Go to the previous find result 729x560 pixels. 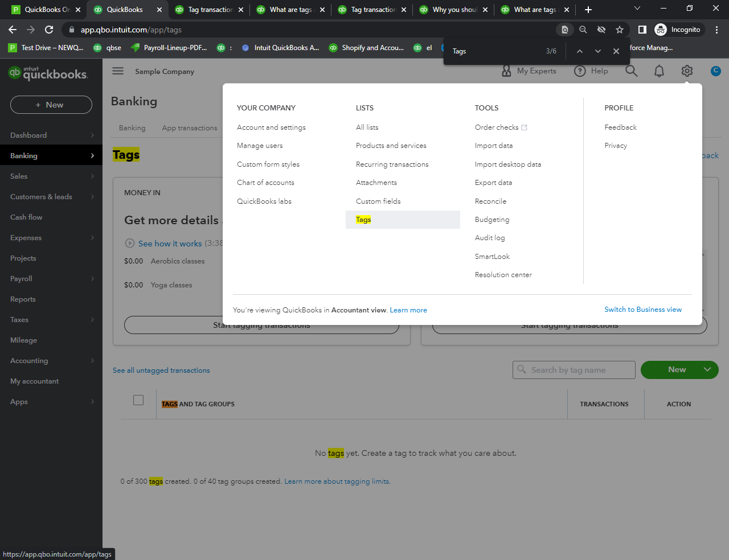point(580,51)
